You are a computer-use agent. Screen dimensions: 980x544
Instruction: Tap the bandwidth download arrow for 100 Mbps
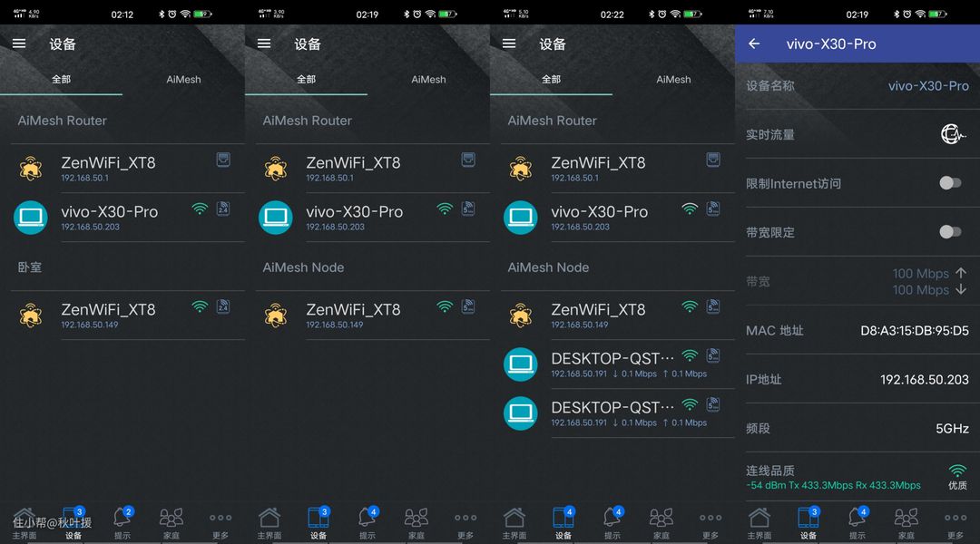[x=961, y=290]
